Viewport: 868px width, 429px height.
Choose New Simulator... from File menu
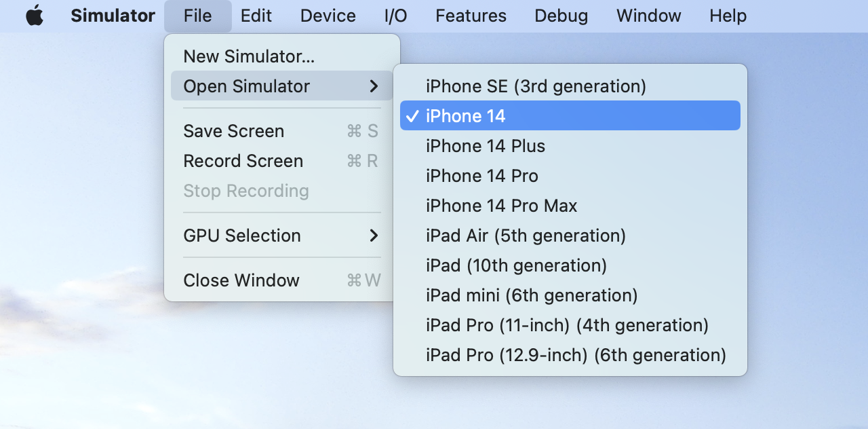282,56
